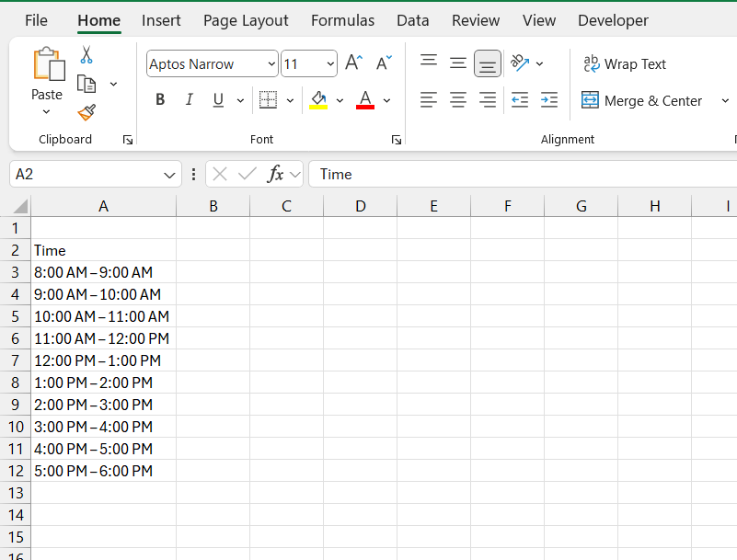Toggle Italic formatting
Viewport: 737px width, 560px height.
pos(189,99)
